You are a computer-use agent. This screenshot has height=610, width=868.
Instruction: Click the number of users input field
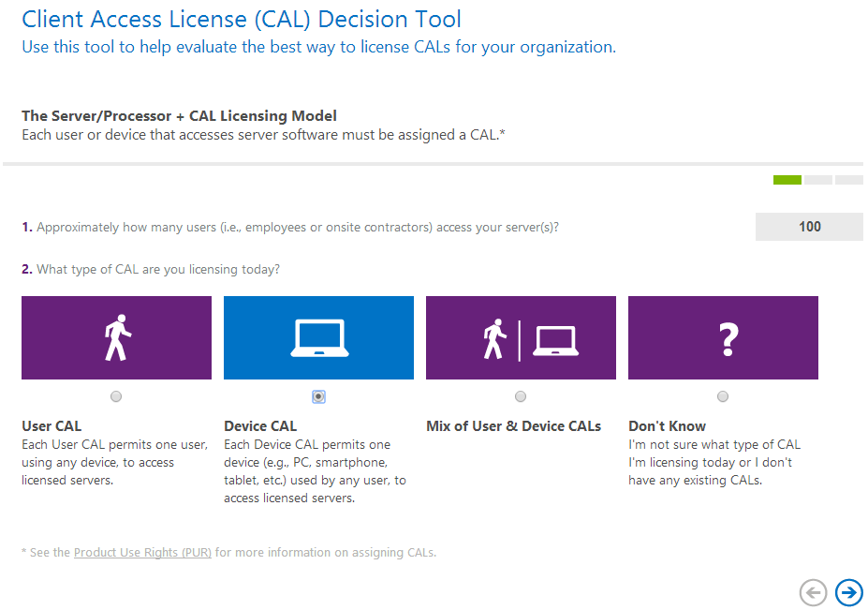[x=809, y=227]
